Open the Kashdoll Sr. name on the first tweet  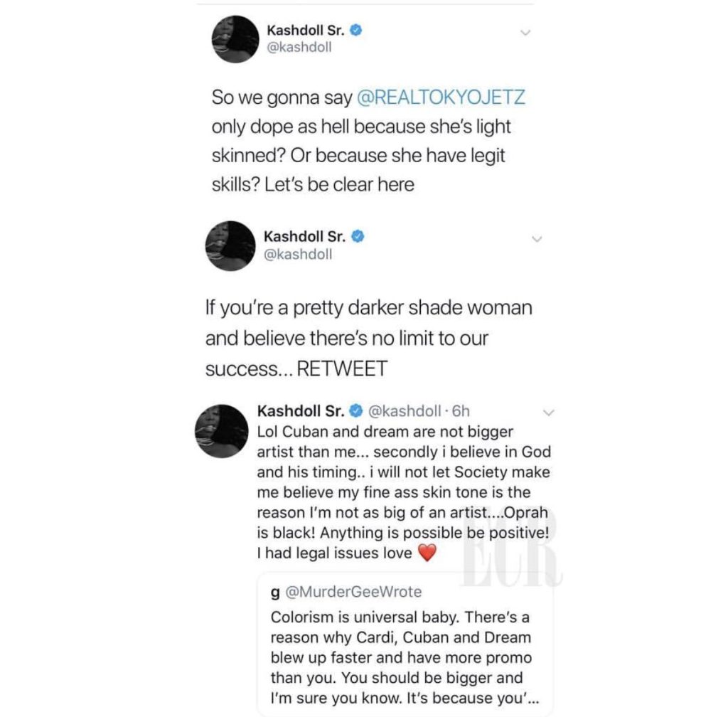pyautogui.click(x=306, y=30)
